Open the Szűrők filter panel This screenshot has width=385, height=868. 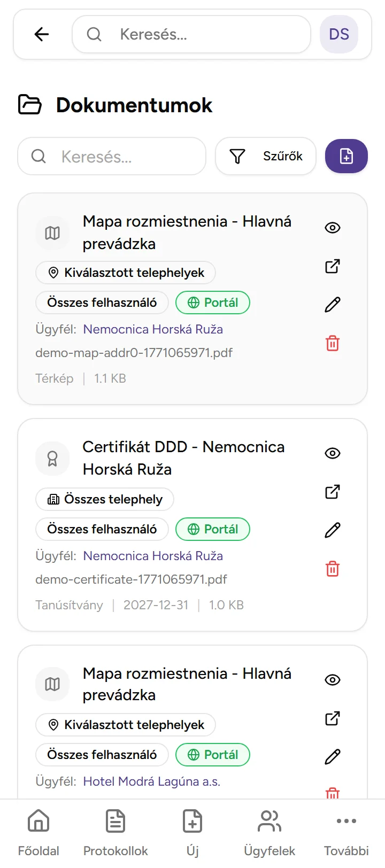(x=265, y=156)
